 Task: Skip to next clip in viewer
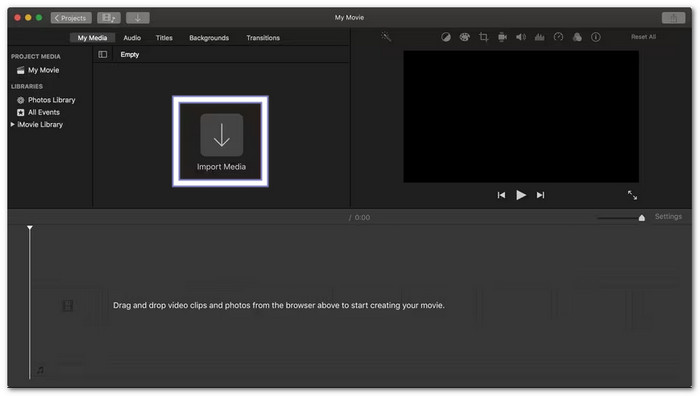click(x=540, y=195)
